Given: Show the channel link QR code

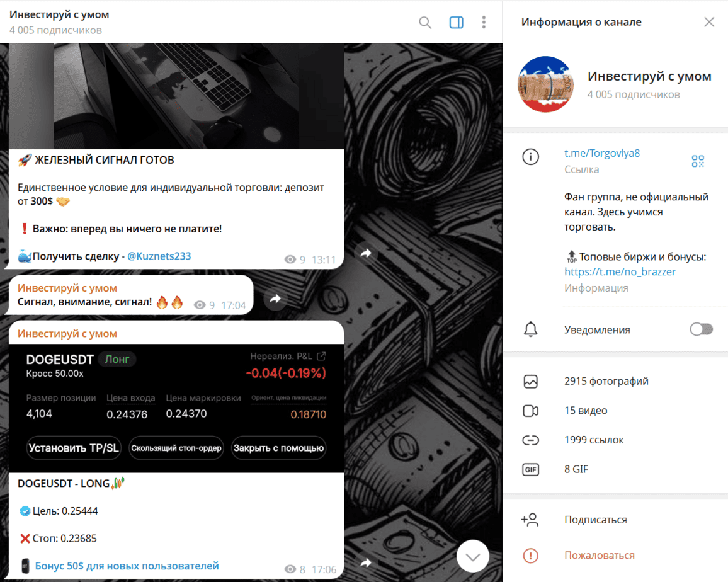Looking at the screenshot, I should point(697,161).
